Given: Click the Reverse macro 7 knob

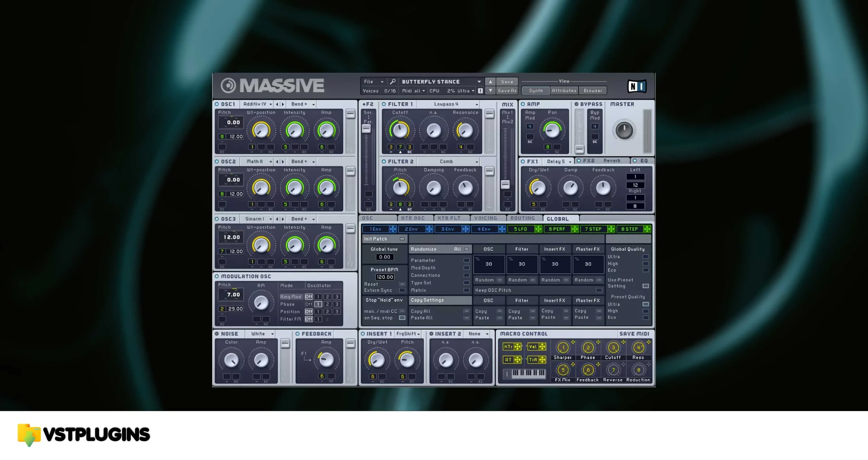Looking at the screenshot, I should pyautogui.click(x=613, y=370).
